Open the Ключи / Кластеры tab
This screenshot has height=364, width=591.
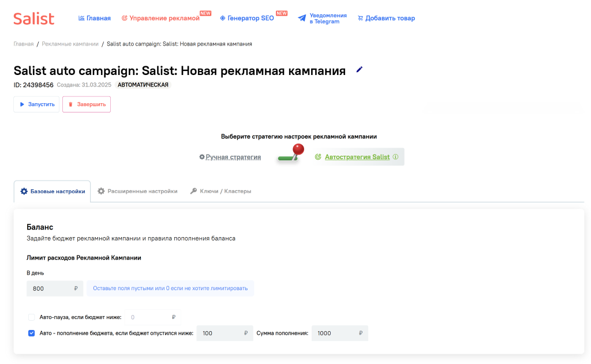coord(221,191)
